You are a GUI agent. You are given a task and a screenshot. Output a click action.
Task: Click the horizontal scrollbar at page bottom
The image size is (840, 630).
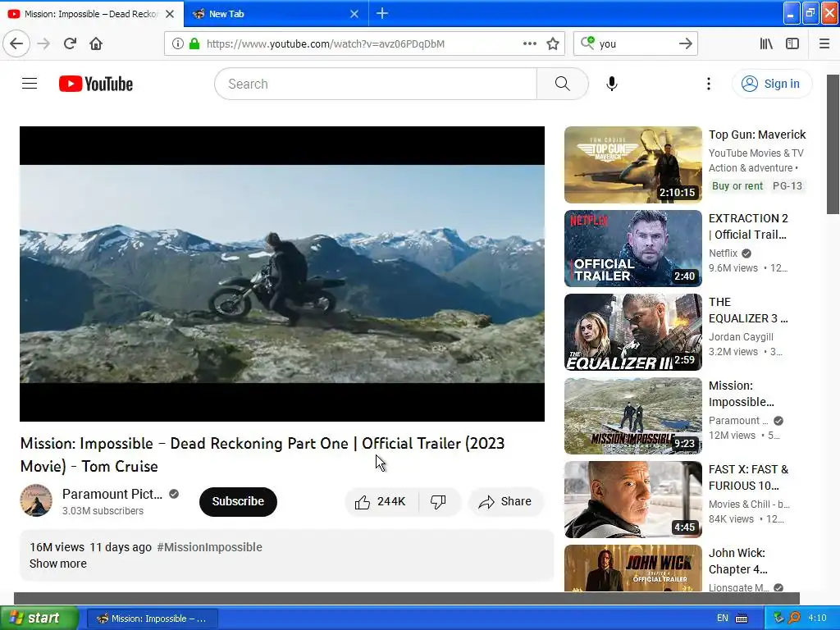click(407, 598)
